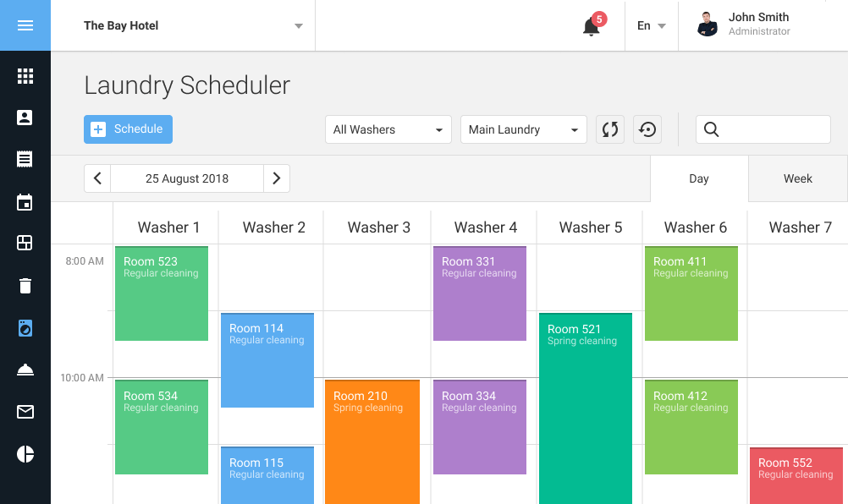View notifications bell with 5 alerts

(x=592, y=26)
